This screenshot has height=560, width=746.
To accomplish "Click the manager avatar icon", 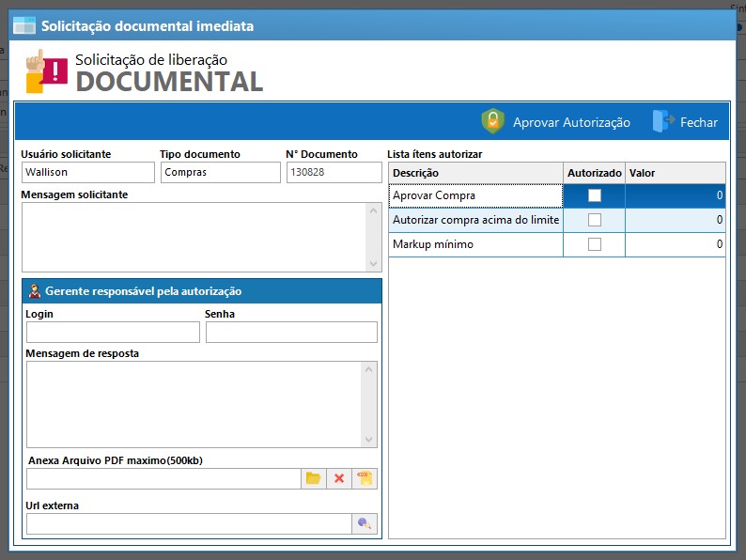I will point(35,291).
